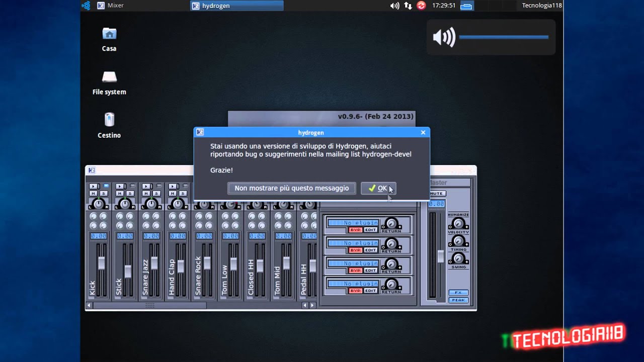Mute the Snare Jazz channel
The height and width of the screenshot is (362, 644).
146,194
